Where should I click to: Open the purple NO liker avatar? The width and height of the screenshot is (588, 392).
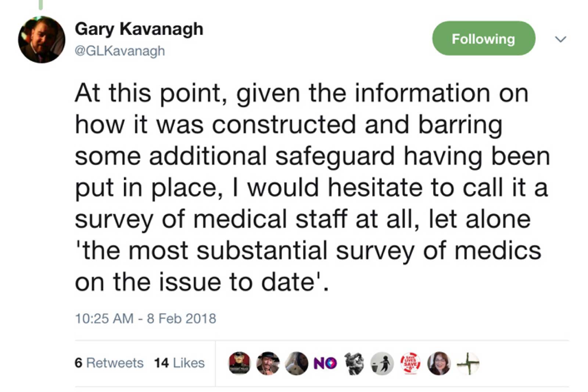pos(325,363)
